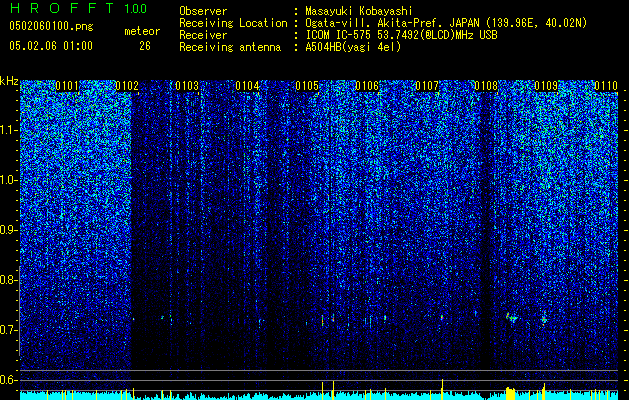Click the 0104 time marker
Image resolution: width=629 pixels, height=400 pixels.
pyautogui.click(x=247, y=86)
